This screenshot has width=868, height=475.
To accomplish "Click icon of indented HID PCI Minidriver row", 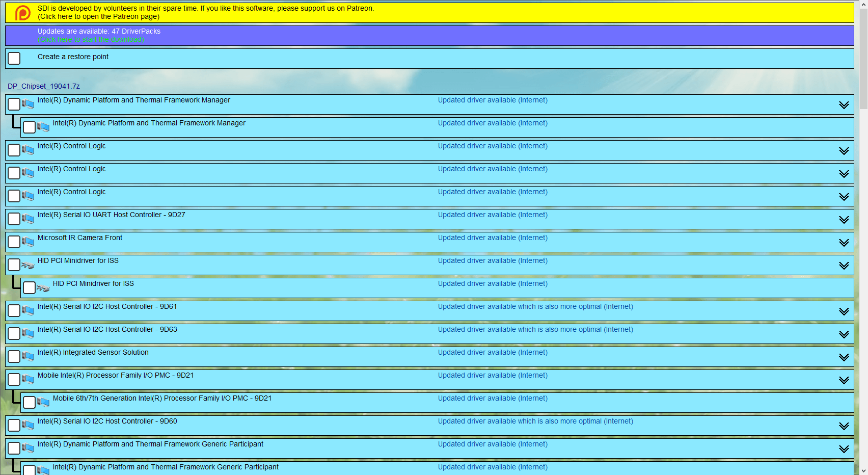I will [x=43, y=288].
